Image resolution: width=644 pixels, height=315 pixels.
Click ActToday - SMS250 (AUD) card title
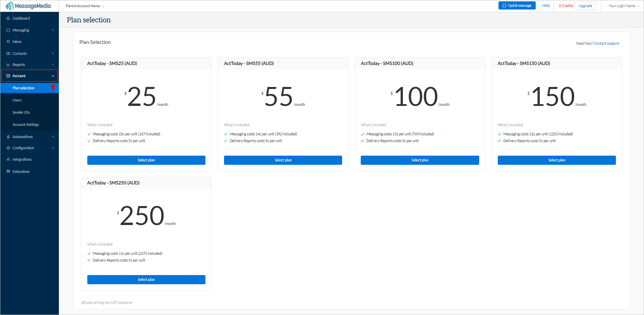click(113, 183)
